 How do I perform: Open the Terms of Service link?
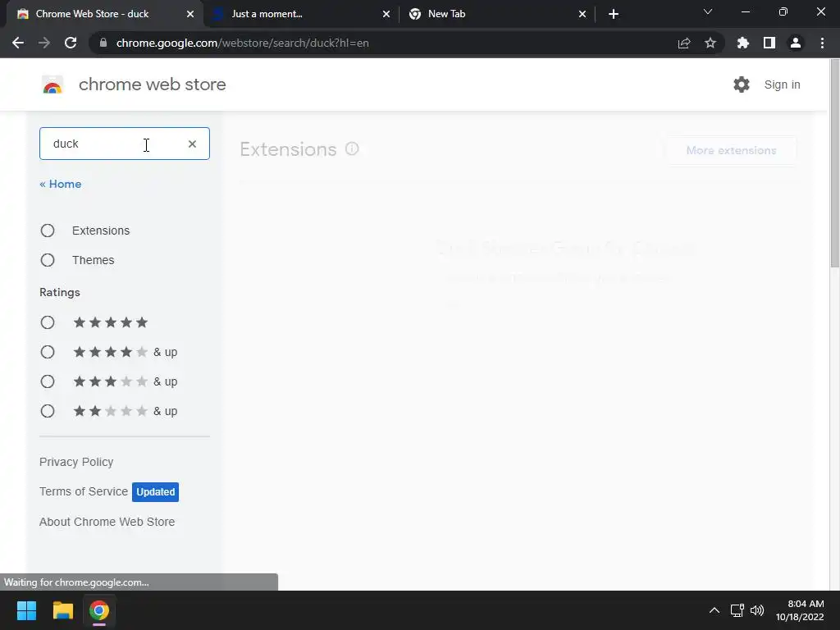(x=84, y=491)
